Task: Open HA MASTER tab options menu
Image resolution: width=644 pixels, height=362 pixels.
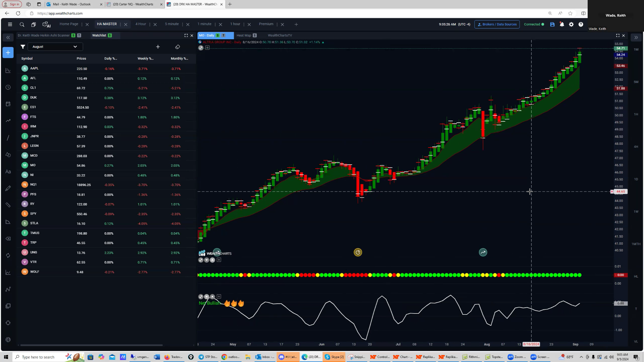Action: (x=120, y=24)
